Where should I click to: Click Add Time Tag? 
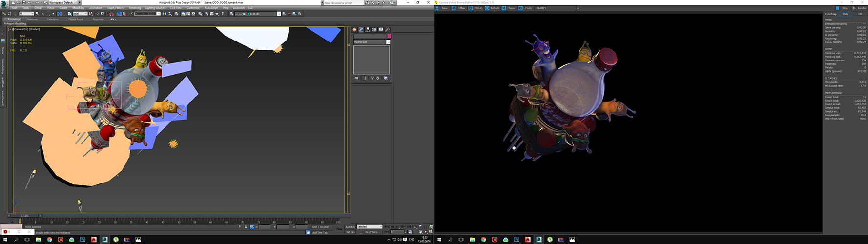[x=320, y=233]
